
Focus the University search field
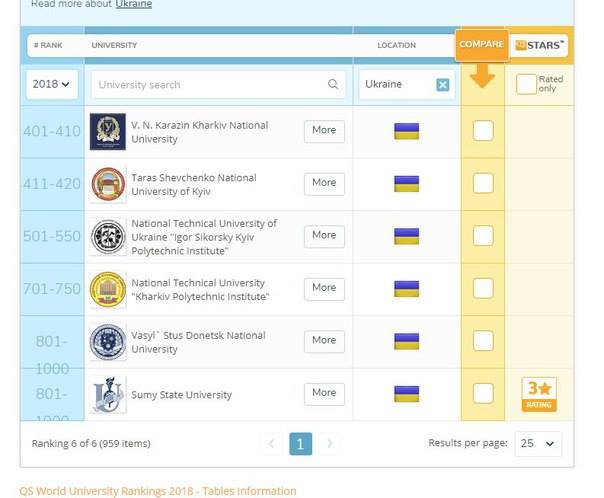coord(218,84)
